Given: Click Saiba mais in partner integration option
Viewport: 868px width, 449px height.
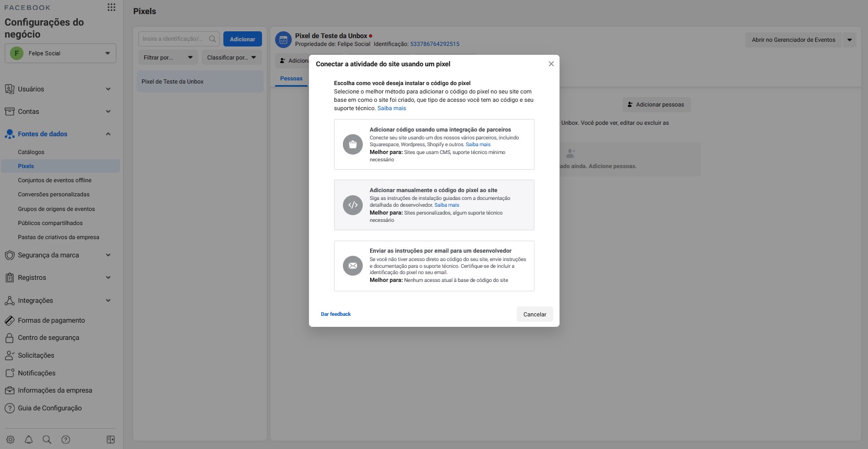Looking at the screenshot, I should (x=478, y=145).
